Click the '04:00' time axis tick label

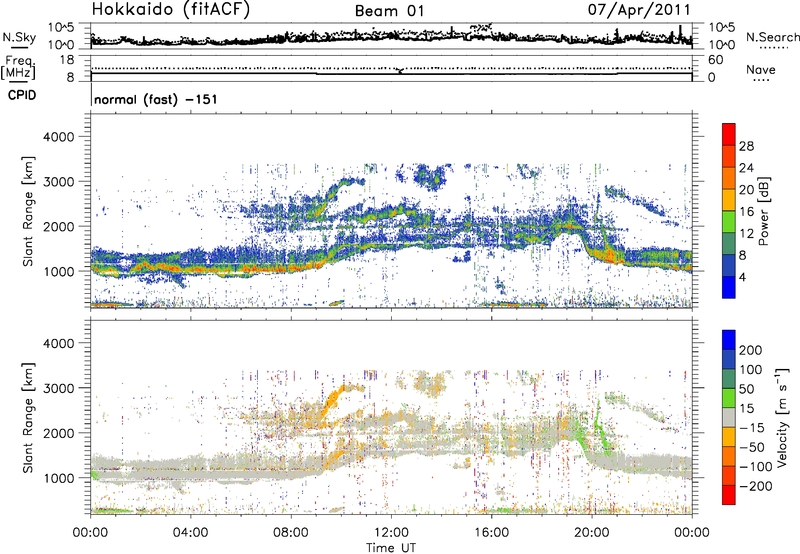[190, 533]
